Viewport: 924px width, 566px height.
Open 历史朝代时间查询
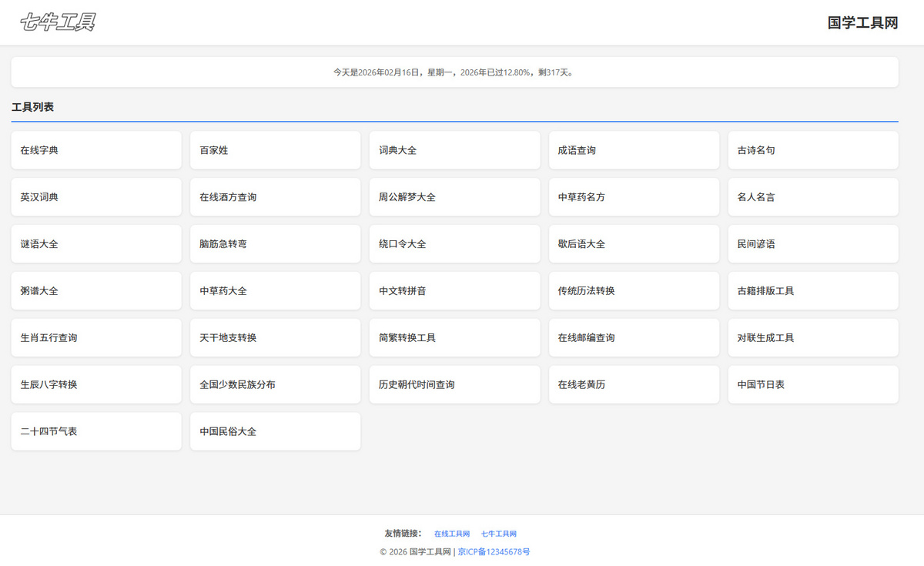[x=454, y=384]
